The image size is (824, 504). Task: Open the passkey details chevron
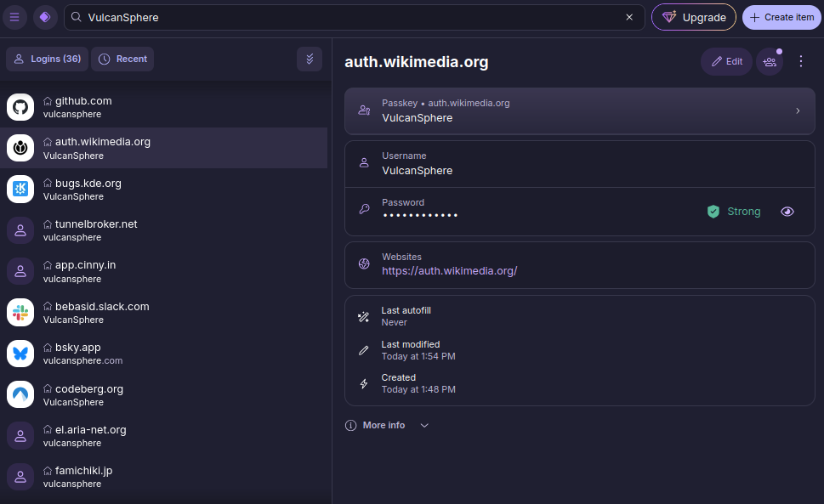click(798, 110)
